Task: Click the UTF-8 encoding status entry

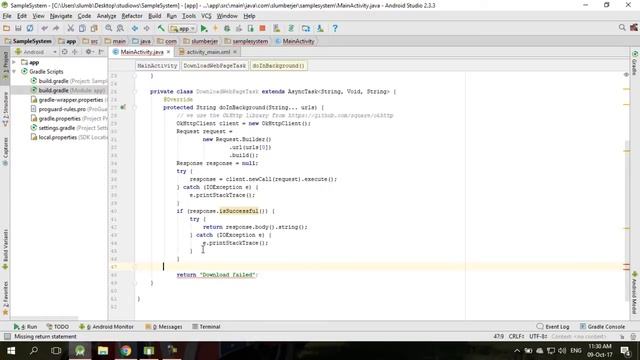Action: 538,336
